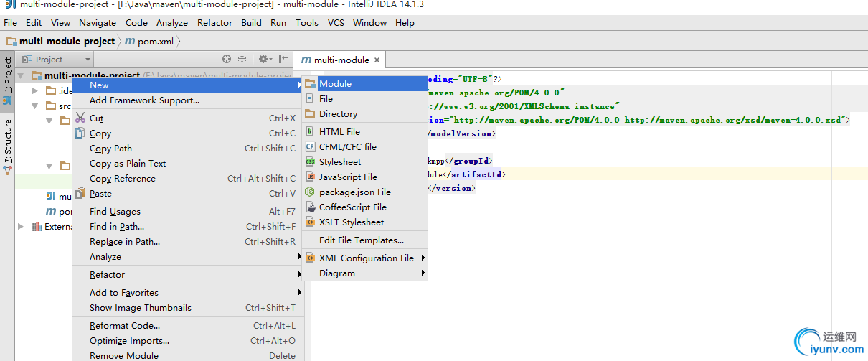
Task: Select the CFML/CFC file icon
Action: [x=310, y=146]
